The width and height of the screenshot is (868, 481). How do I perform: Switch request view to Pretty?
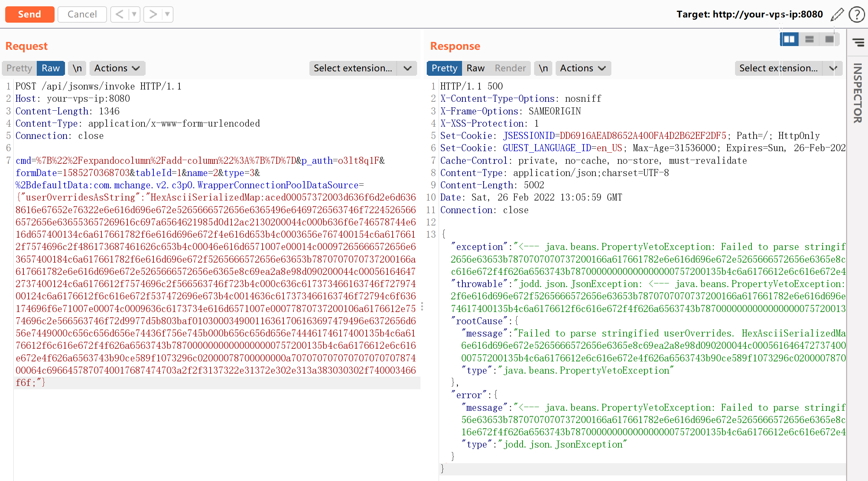(x=19, y=68)
